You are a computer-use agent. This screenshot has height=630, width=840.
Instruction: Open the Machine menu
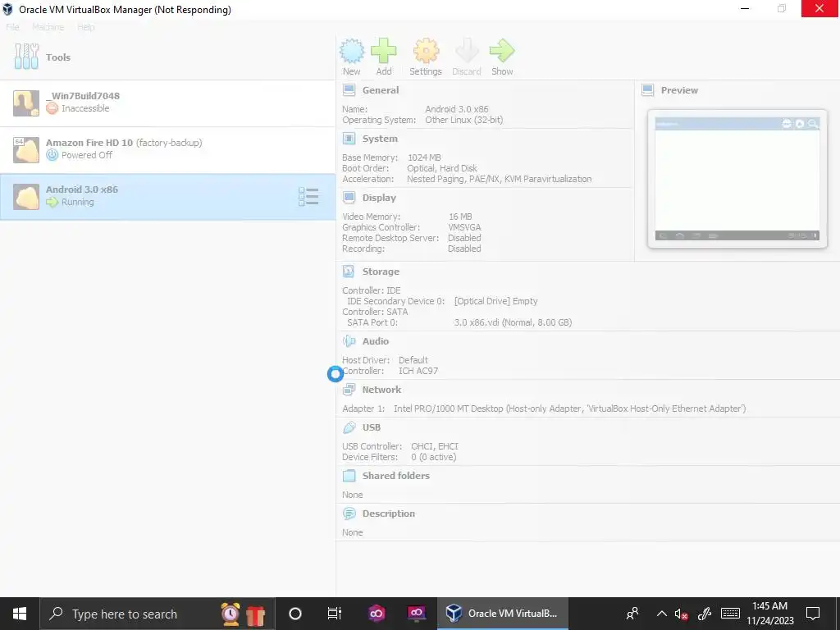48,27
